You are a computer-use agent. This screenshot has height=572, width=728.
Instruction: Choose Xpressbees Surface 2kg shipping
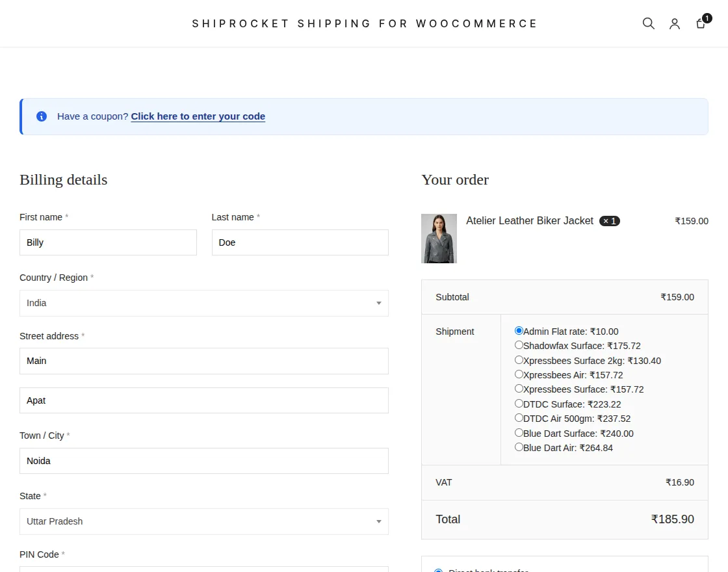[519, 360]
